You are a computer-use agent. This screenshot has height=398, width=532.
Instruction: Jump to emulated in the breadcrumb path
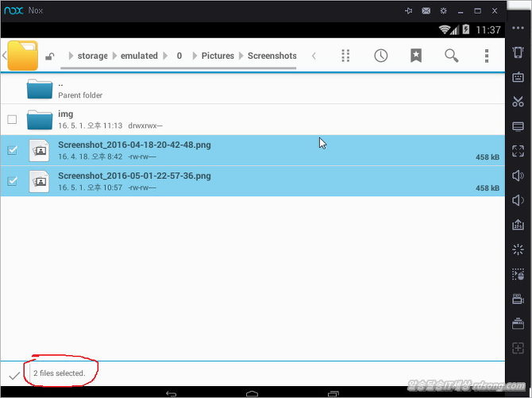coord(138,56)
